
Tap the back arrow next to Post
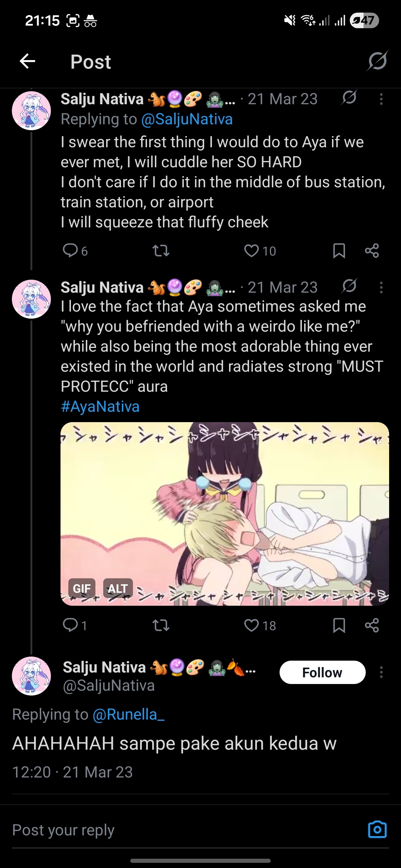coord(27,61)
